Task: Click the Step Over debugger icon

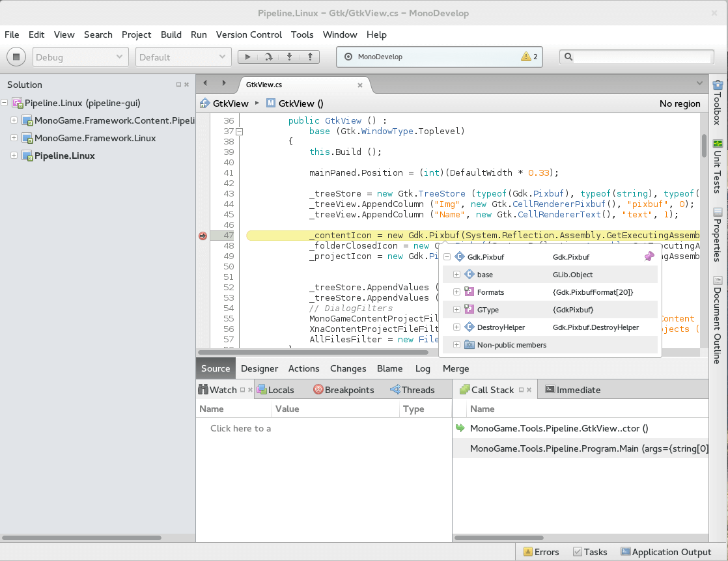Action: point(269,57)
